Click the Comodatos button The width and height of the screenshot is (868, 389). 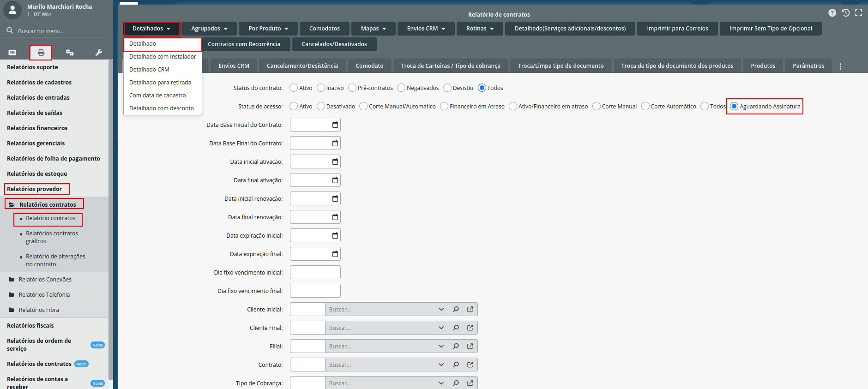pos(325,29)
